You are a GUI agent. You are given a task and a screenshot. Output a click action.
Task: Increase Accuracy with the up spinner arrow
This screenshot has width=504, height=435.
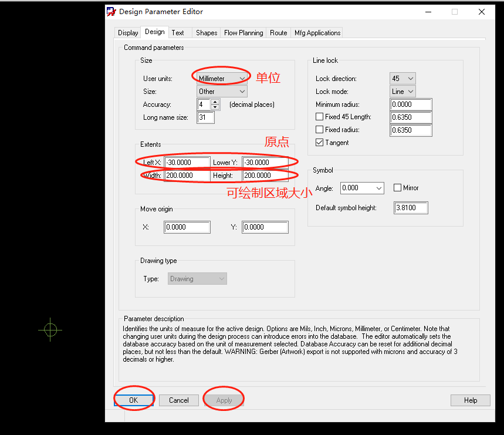215,102
